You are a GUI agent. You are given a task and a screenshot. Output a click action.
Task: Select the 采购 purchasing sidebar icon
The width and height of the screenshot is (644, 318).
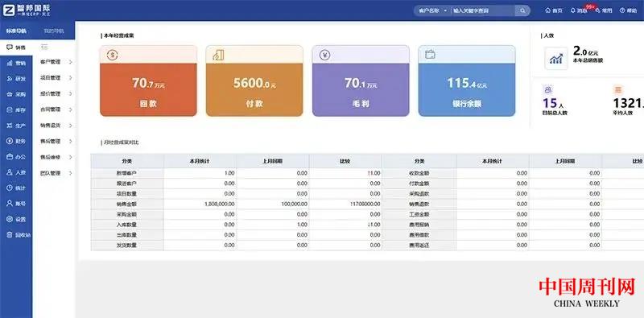point(10,94)
